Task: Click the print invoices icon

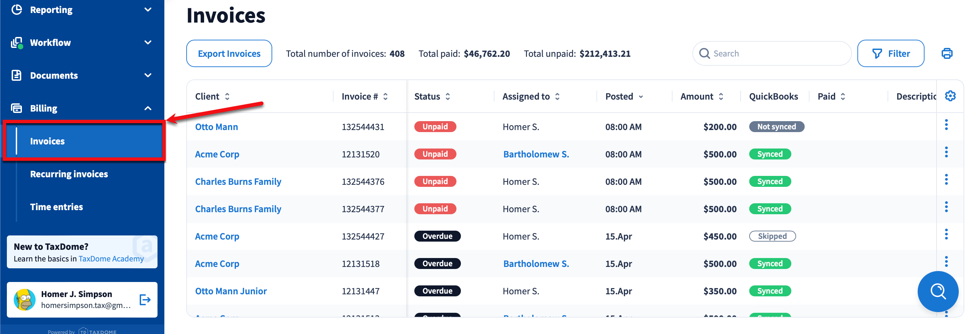Action: coord(946,54)
